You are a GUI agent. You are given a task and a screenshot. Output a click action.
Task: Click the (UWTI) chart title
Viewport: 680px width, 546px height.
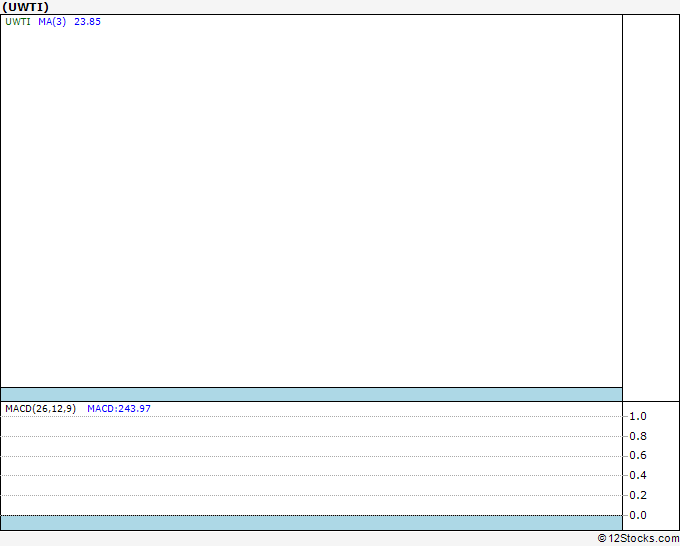(x=26, y=7)
